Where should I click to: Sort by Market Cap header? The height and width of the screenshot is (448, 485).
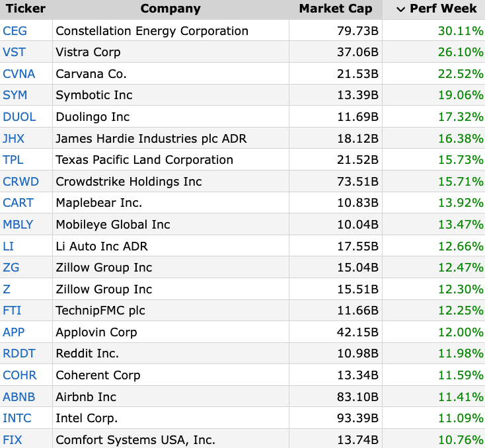tap(336, 9)
